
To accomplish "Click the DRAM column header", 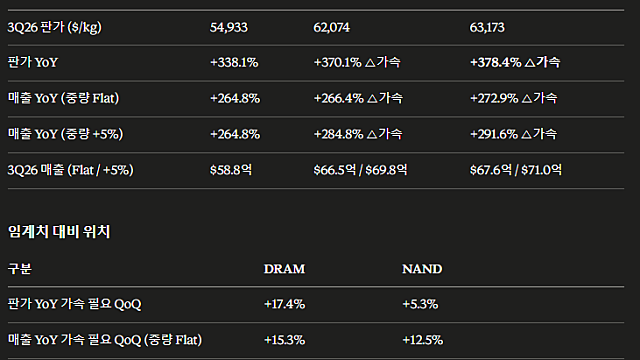I will tap(284, 269).
